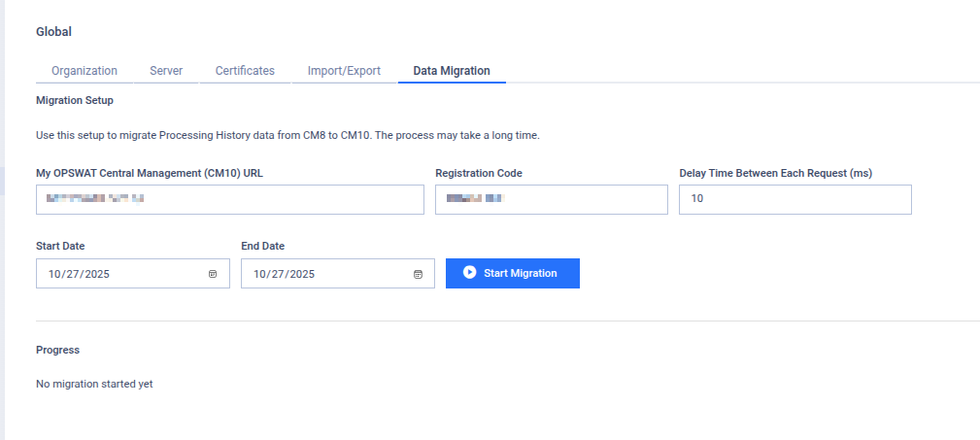The image size is (980, 440).
Task: Click the 'No migration started yet' status text
Action: 94,384
